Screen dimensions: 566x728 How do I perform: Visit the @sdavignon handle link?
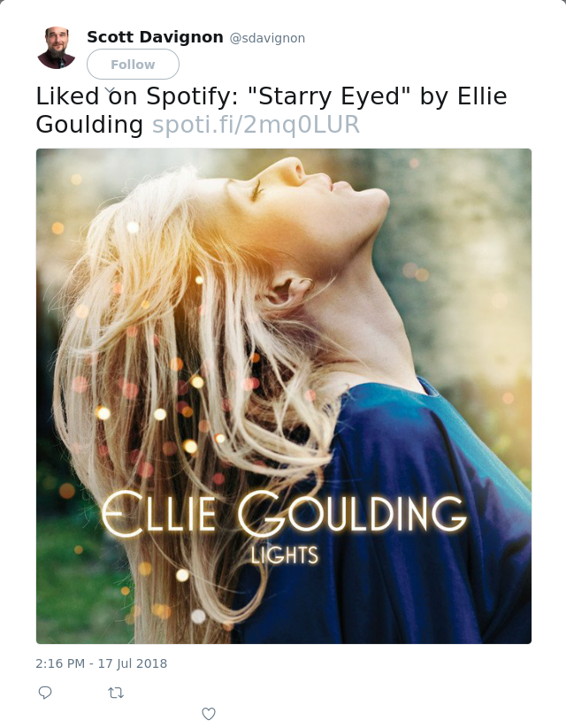[x=267, y=38]
